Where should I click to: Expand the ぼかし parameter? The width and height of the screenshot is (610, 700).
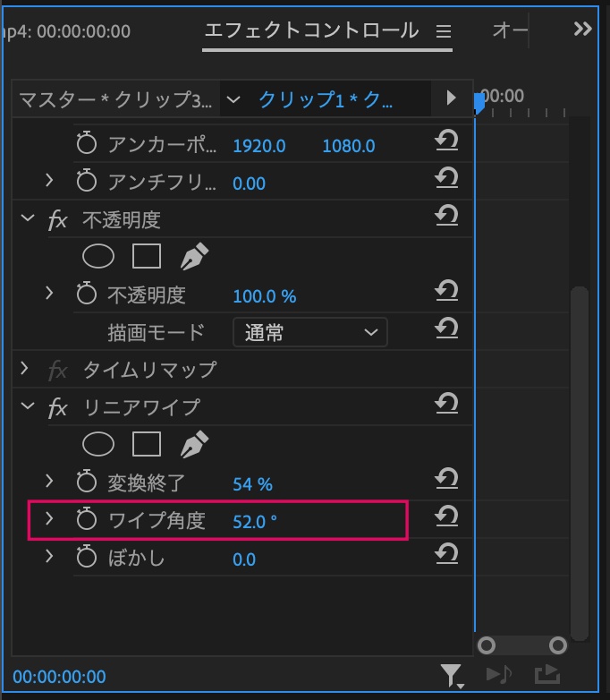(49, 556)
